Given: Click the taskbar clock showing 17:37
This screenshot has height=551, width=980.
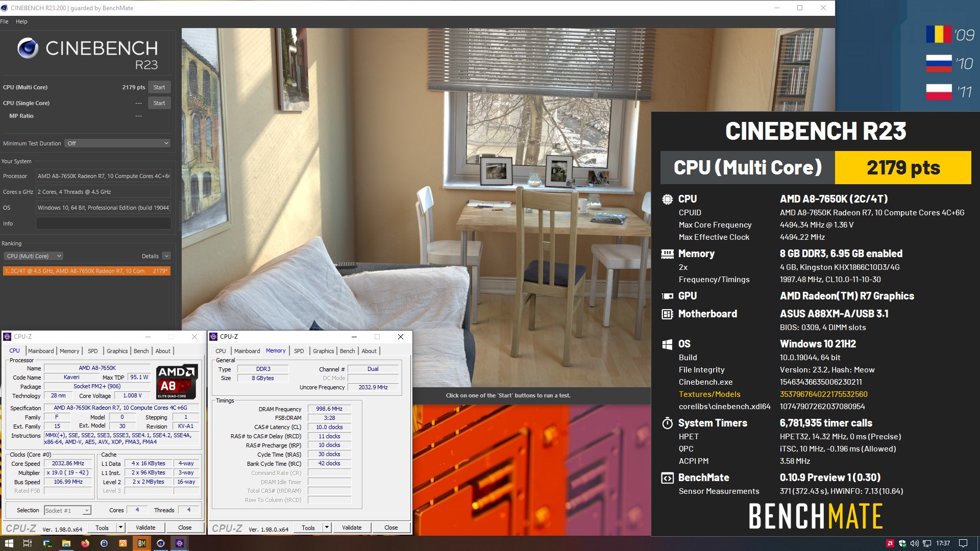Looking at the screenshot, I should 943,543.
